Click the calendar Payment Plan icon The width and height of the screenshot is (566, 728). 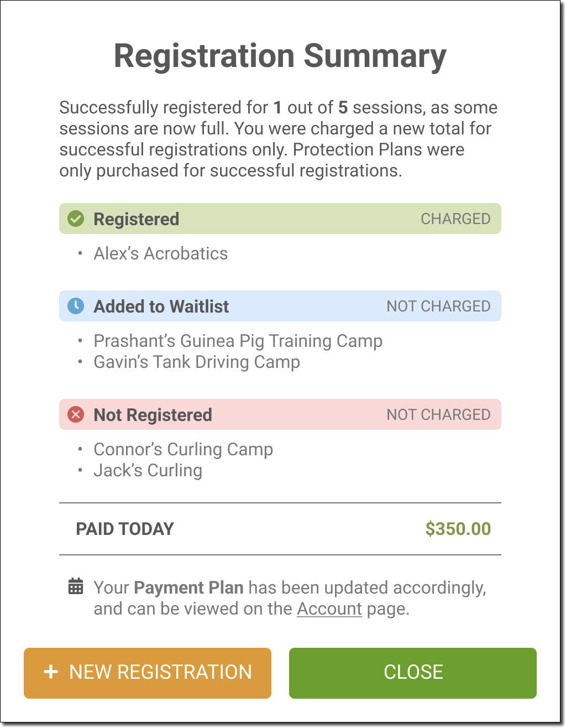[x=76, y=586]
